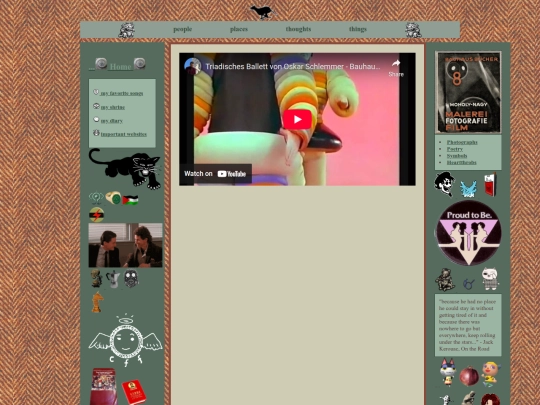
Task: Click the black-and-white cartoon face with hat
Action: [x=445, y=184]
